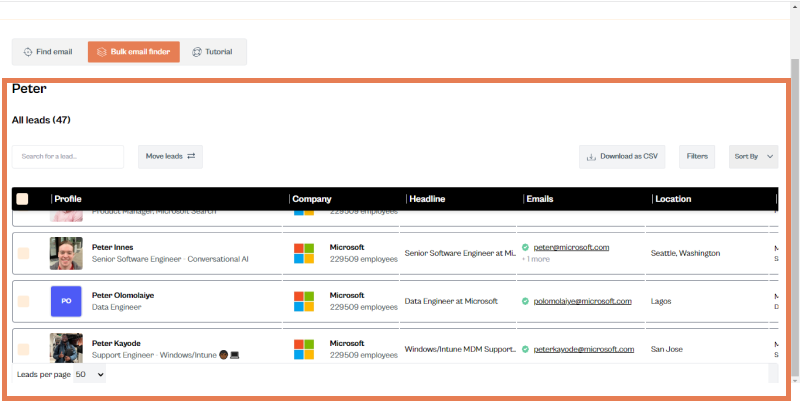Click the All leads (47) heading
Screen dimensions: 800x401
click(41, 120)
